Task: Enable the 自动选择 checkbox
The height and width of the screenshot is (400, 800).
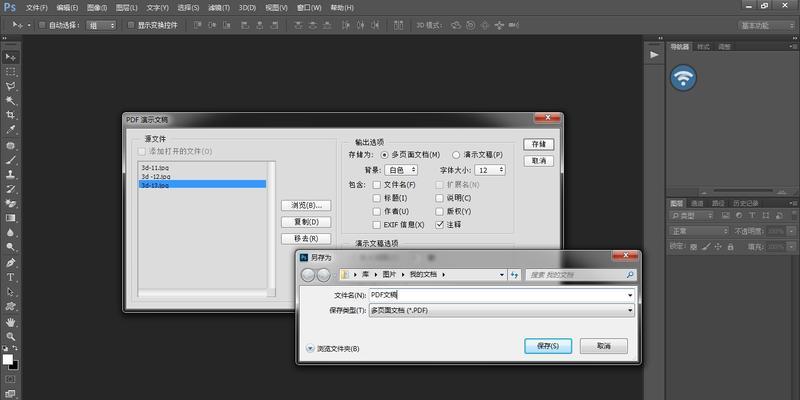Action: pyautogui.click(x=42, y=25)
